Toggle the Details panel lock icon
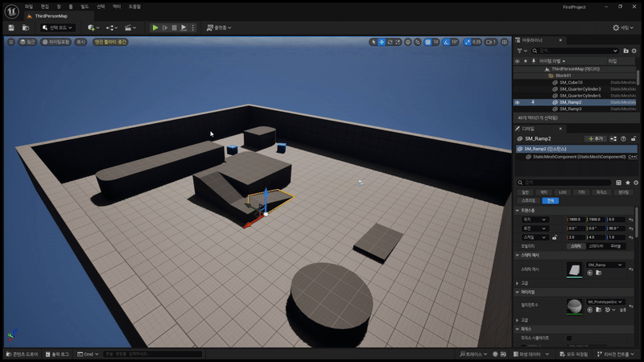 point(634,138)
